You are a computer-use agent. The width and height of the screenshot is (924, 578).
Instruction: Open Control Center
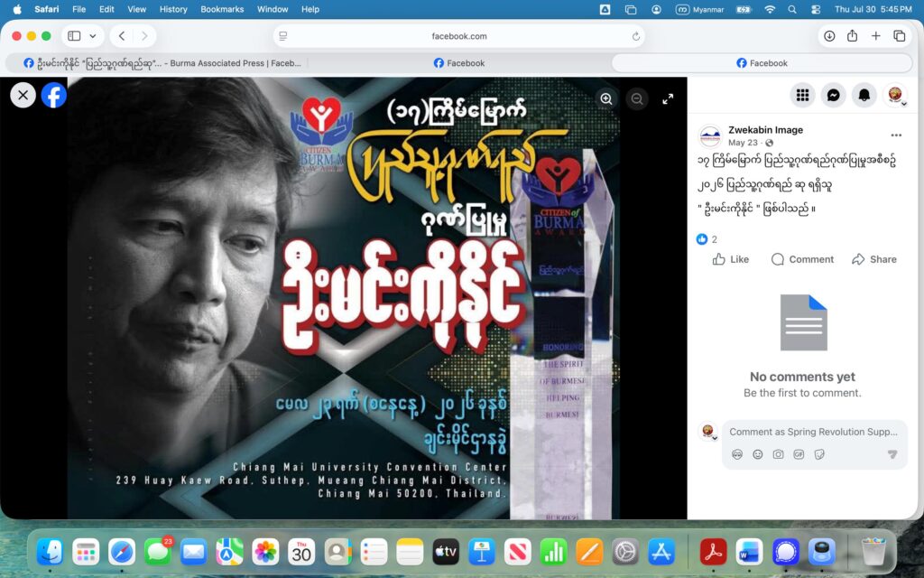tap(816, 9)
